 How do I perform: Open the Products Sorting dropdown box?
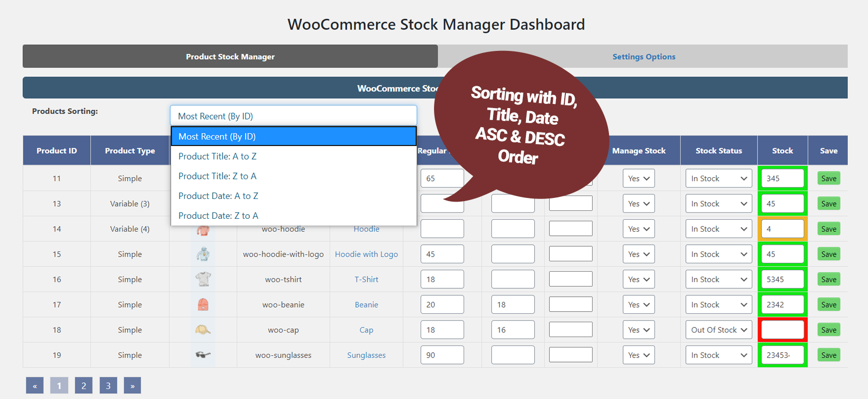(293, 116)
